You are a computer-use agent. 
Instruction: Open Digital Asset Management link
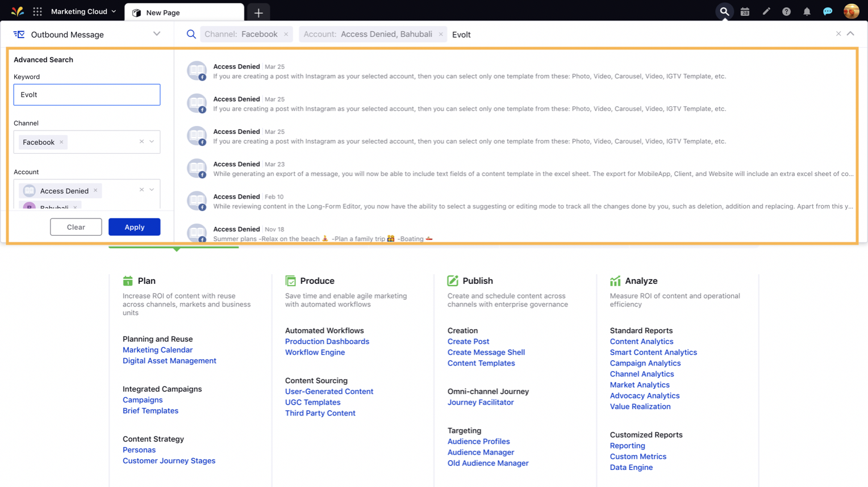tap(169, 361)
